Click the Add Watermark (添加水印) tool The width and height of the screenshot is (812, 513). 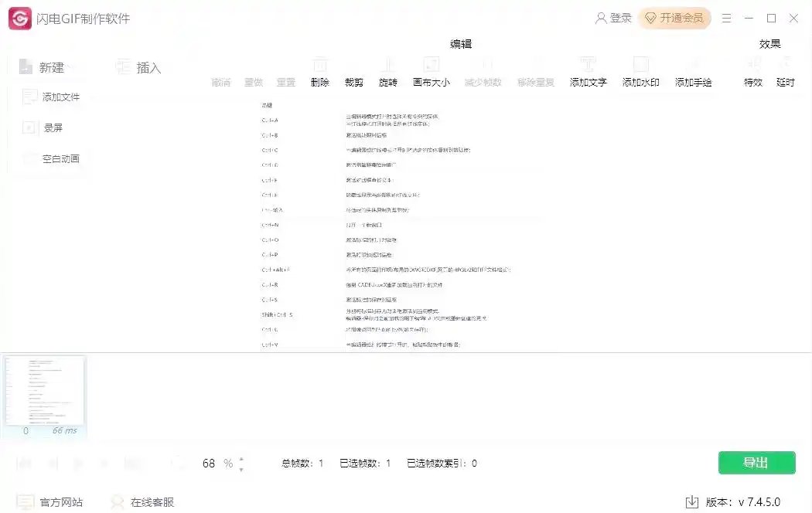640,73
